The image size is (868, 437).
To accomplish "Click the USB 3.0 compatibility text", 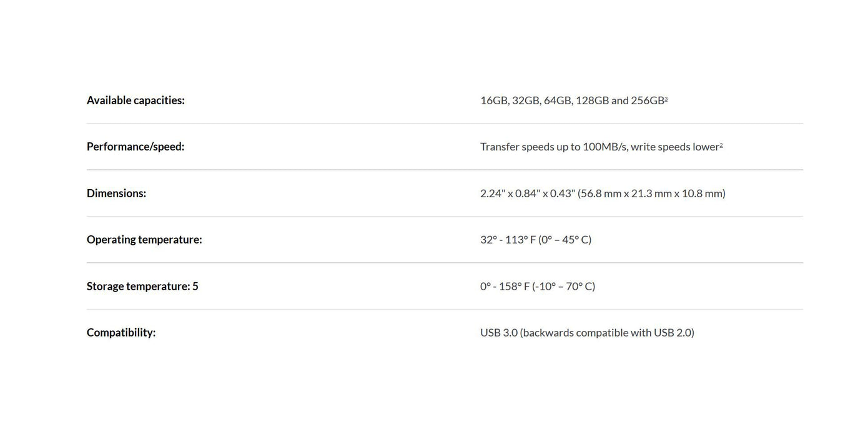I will 499,333.
